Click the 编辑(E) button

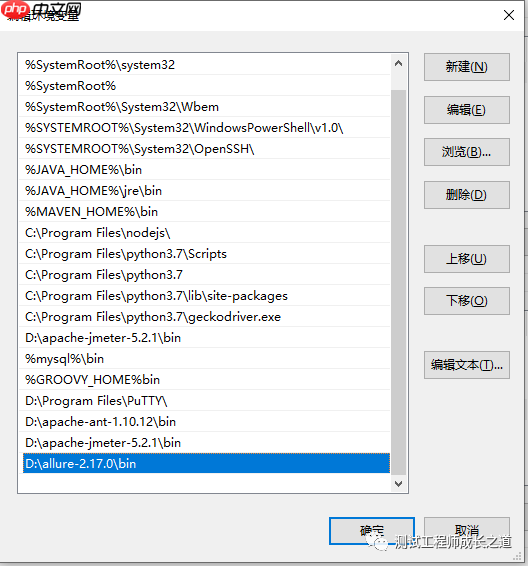(467, 110)
